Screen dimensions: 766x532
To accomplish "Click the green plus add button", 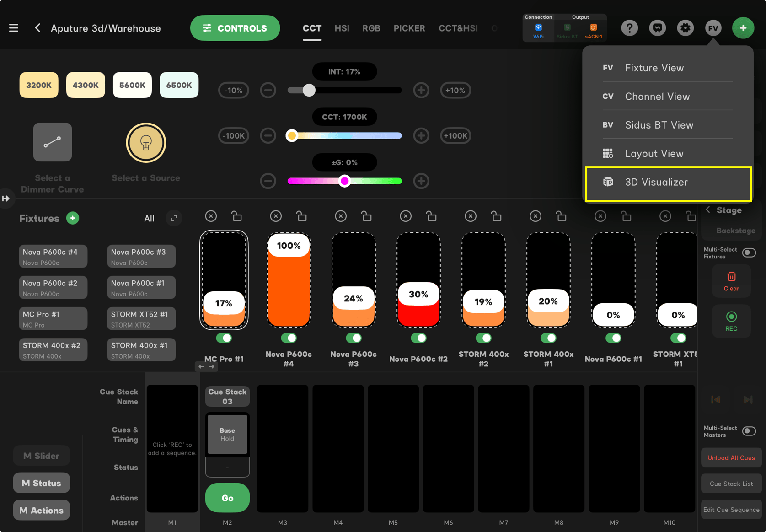I will 743,28.
